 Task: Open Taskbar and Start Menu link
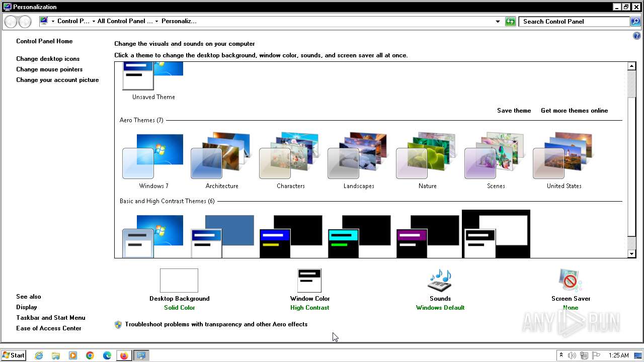51,318
